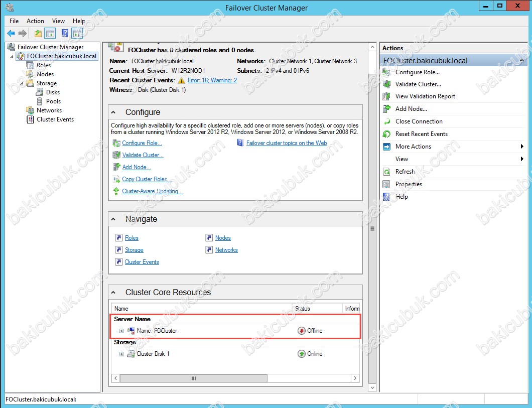Open the View submenu arrow in Actions
The height and width of the screenshot is (408, 532).
point(522,159)
